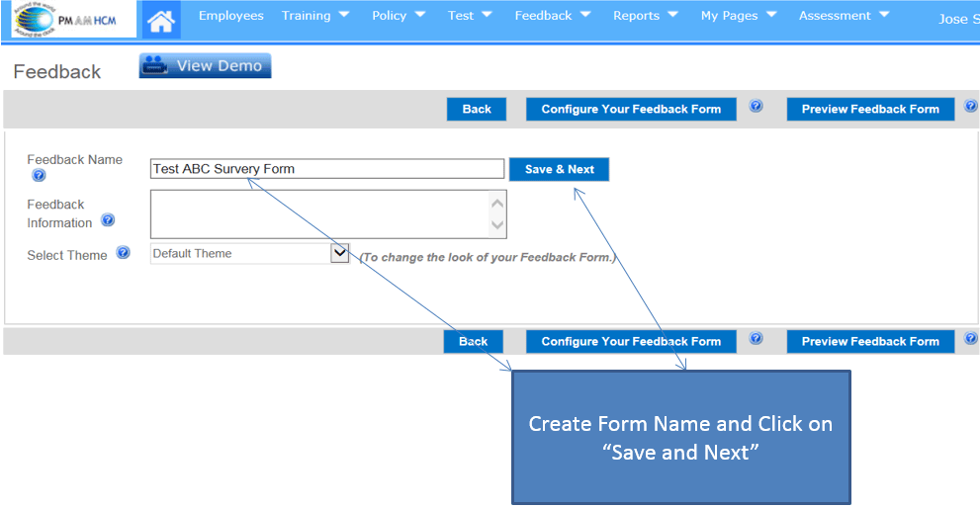
Task: Click help icon after bottom Configure Your Feedback Form
Action: 756,339
